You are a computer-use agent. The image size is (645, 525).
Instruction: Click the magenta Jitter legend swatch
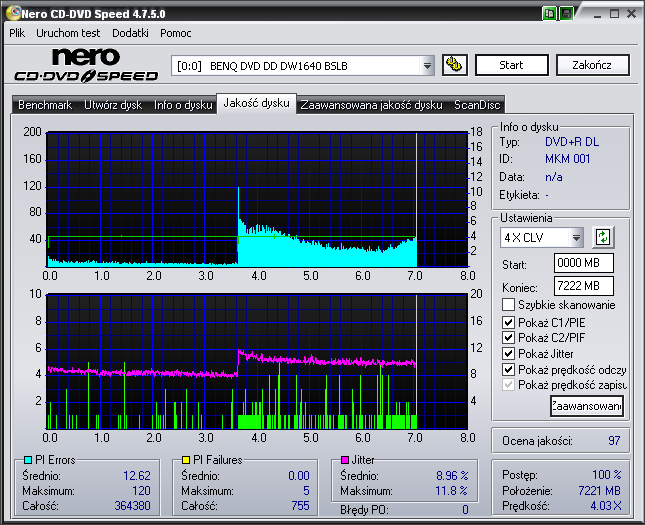345,460
